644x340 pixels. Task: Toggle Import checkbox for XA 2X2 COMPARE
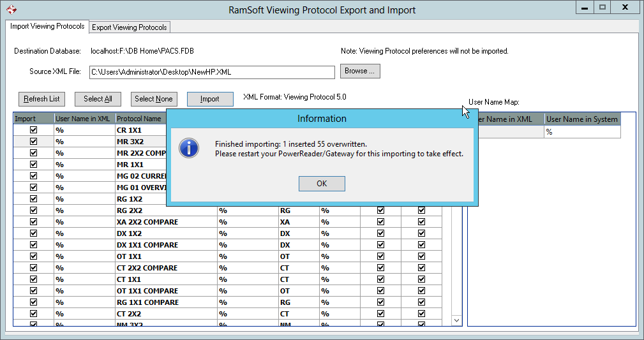coord(34,222)
